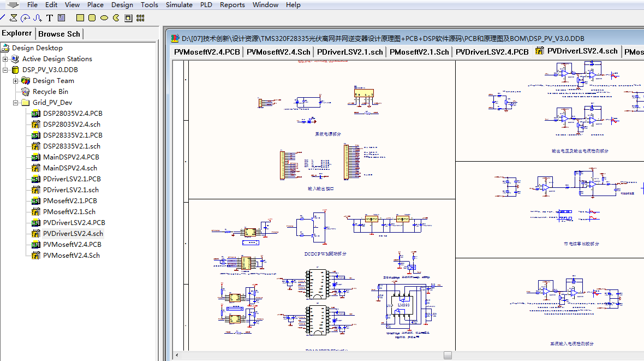
Task: Click the DSP_PV_V3.0.DDB database icon
Action: tap(15, 70)
